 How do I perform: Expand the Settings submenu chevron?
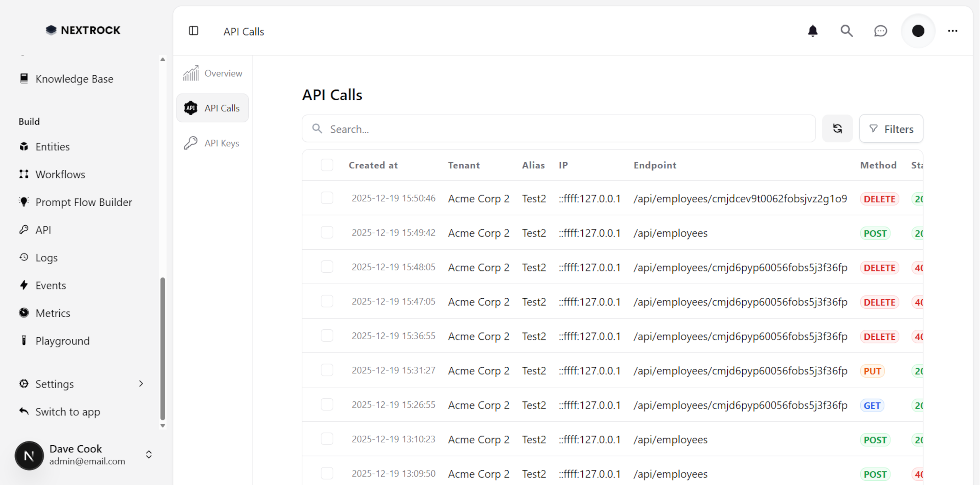[141, 384]
